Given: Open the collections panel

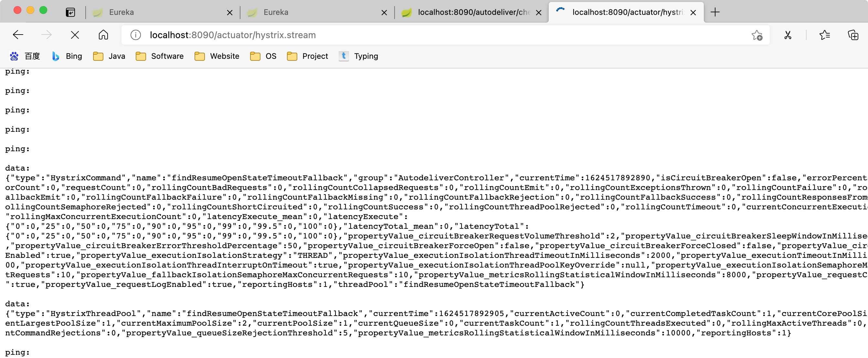Looking at the screenshot, I should [x=853, y=35].
